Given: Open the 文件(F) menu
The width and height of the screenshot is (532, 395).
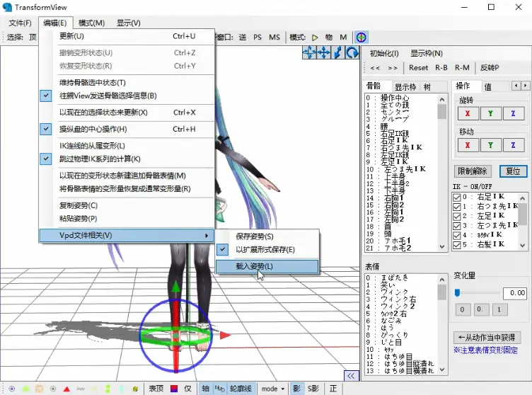Looking at the screenshot, I should point(20,23).
